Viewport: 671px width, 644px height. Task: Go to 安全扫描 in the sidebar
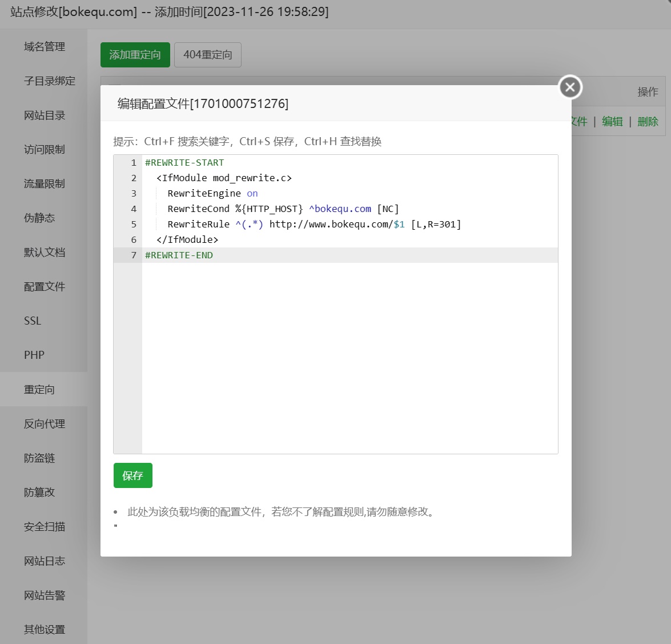[x=44, y=527]
